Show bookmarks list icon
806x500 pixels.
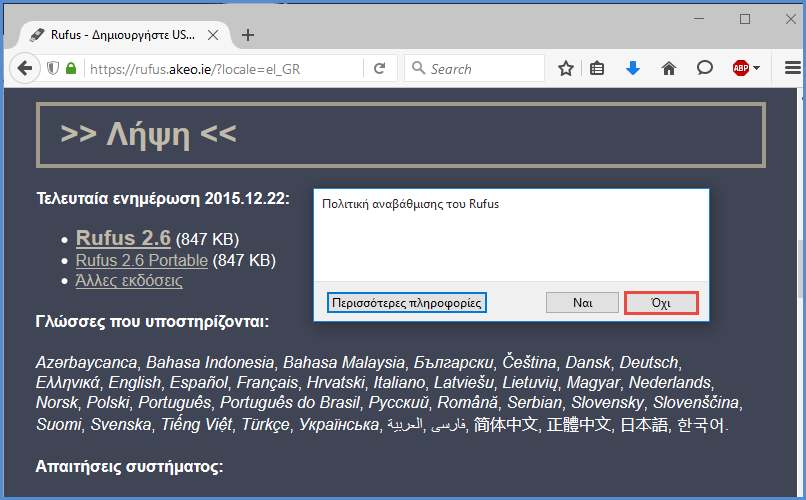597,68
